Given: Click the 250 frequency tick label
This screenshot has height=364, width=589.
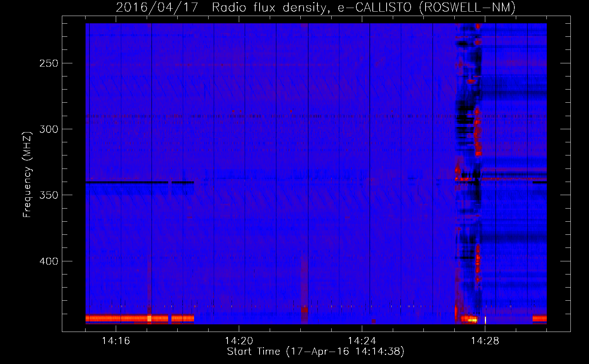Looking at the screenshot, I should [x=49, y=63].
